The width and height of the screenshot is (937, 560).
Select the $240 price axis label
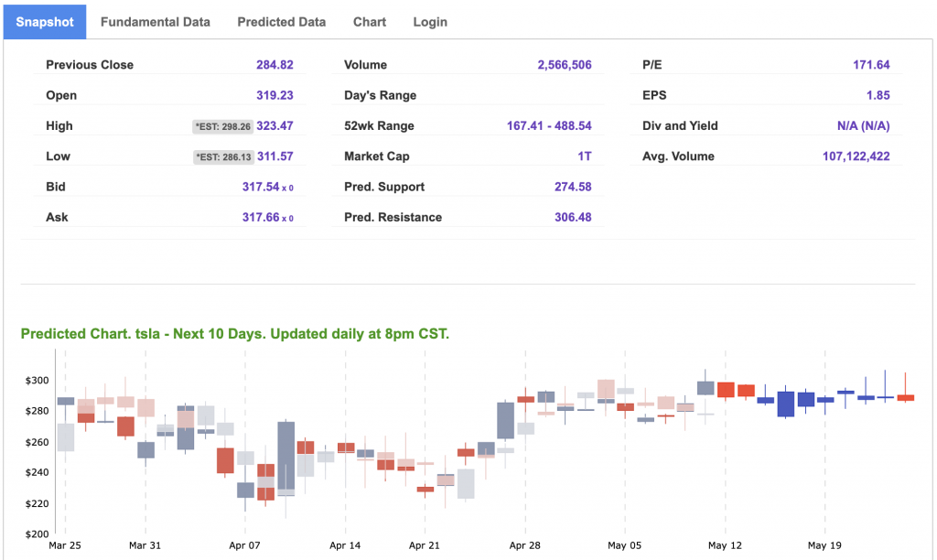[x=37, y=472]
